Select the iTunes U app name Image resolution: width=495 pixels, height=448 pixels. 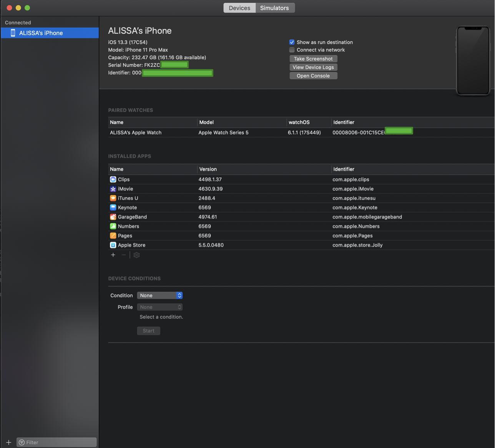[128, 198]
